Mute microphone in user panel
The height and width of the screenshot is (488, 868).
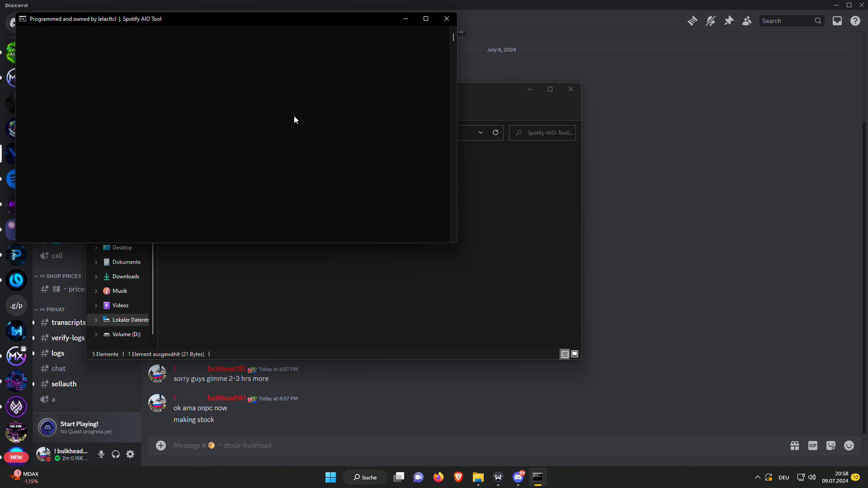coord(101,454)
